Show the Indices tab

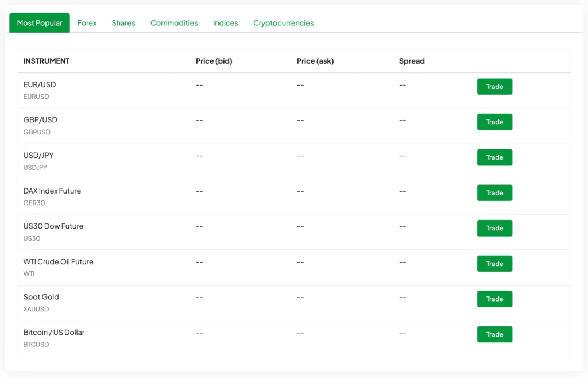click(x=225, y=23)
